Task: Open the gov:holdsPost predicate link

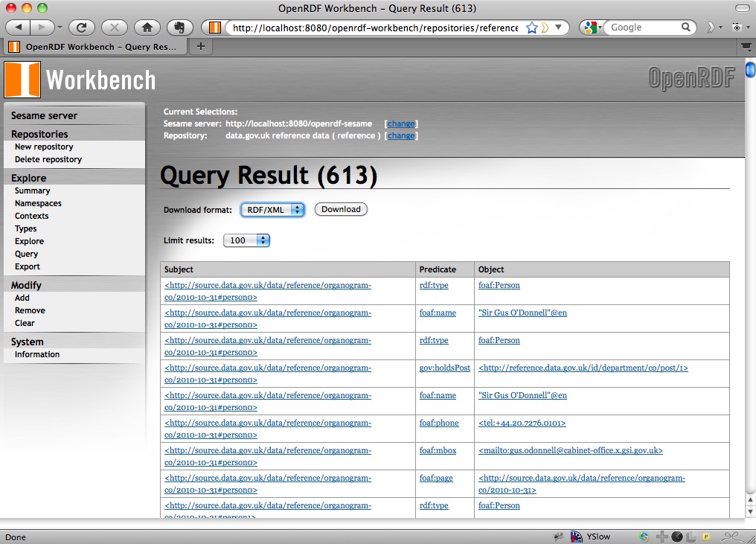Action: (x=444, y=368)
